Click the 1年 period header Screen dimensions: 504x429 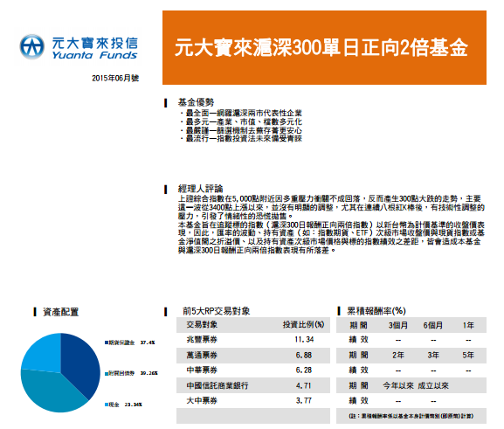468,325
